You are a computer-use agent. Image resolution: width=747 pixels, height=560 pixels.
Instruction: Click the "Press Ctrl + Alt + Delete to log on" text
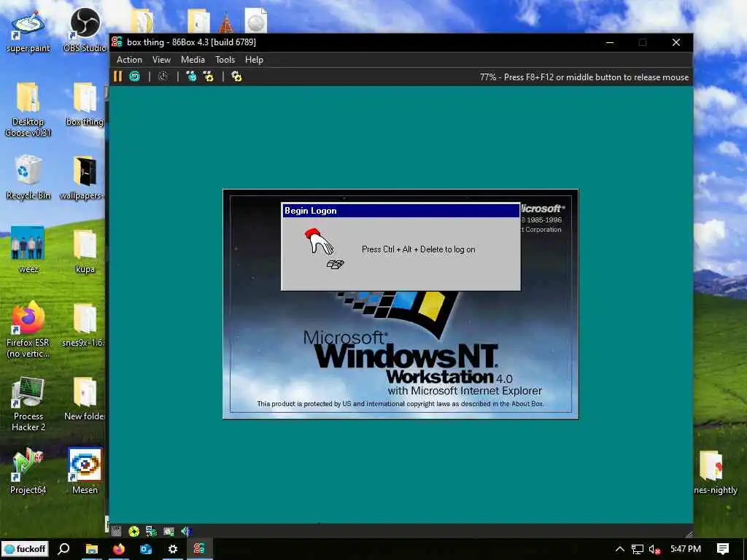418,249
